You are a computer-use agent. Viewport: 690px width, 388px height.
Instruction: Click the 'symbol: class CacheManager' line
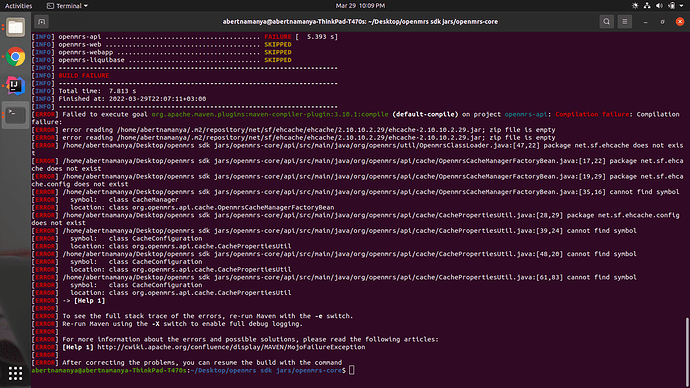124,200
